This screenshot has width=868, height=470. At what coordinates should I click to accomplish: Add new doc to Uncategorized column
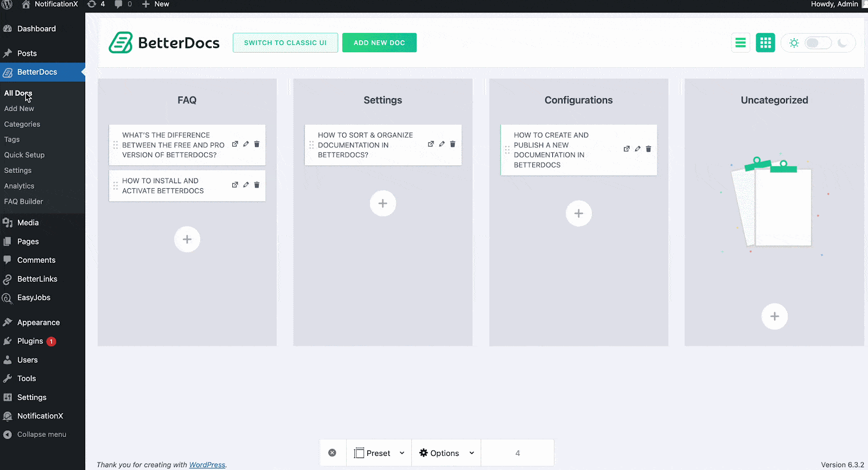pyautogui.click(x=775, y=316)
